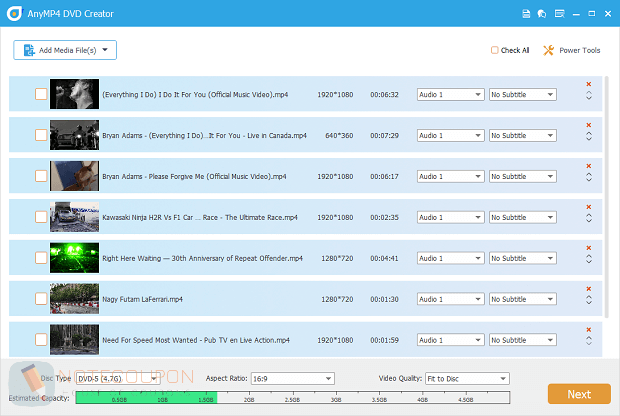The height and width of the screenshot is (416, 620).
Task: Open subtitle dropdown for Live in Canada.mp4
Action: click(523, 136)
